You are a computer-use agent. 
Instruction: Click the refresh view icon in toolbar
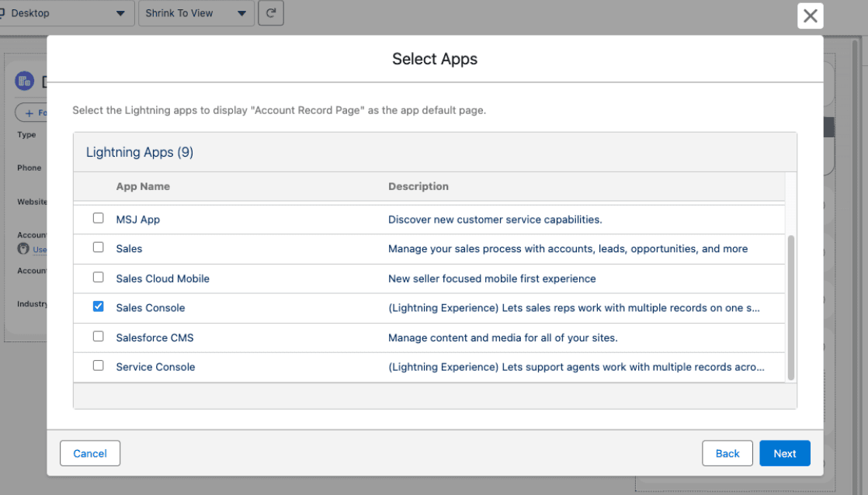271,13
